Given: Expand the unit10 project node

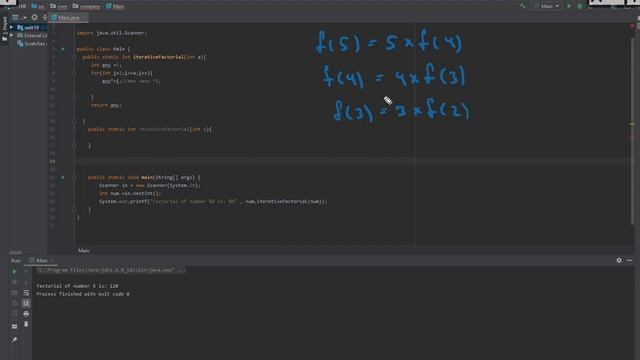Looking at the screenshot, I should (x=11, y=27).
